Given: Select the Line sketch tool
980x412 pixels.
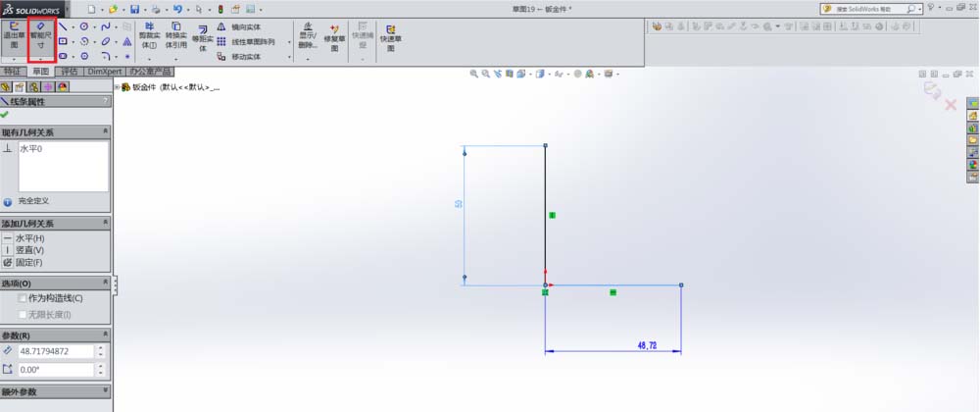Looking at the screenshot, I should tap(63, 26).
